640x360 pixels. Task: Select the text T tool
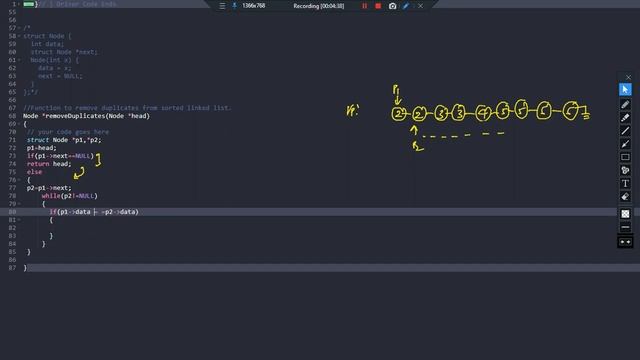[x=625, y=184]
